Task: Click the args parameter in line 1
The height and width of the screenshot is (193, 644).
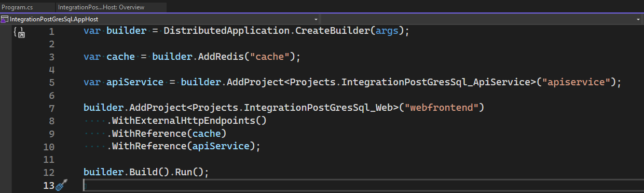Action: 387,31
